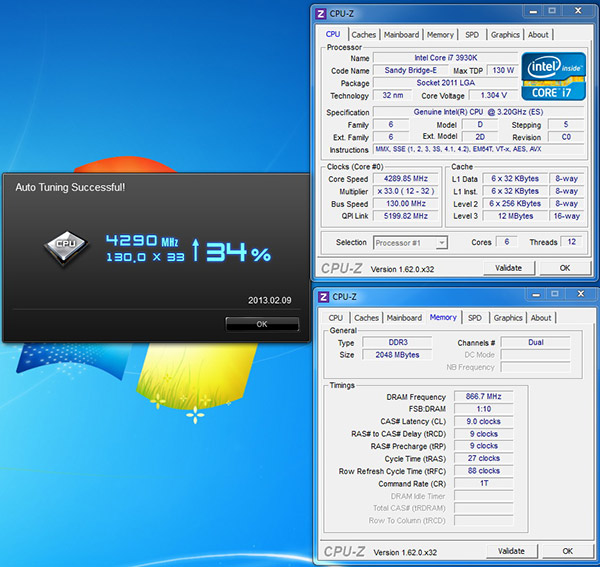The width and height of the screenshot is (600, 567).
Task: Click the DRAM Frequency value field
Action: click(484, 396)
